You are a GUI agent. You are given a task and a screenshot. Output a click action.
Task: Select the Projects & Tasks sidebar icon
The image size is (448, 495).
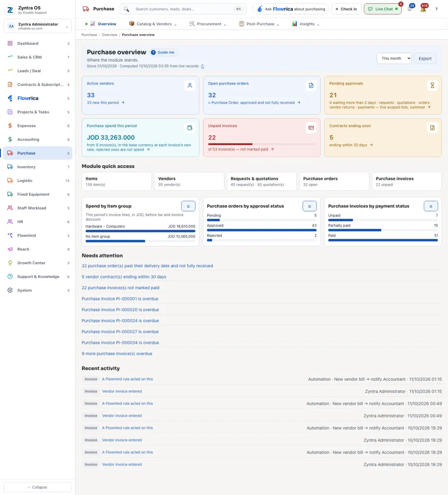(x=10, y=112)
